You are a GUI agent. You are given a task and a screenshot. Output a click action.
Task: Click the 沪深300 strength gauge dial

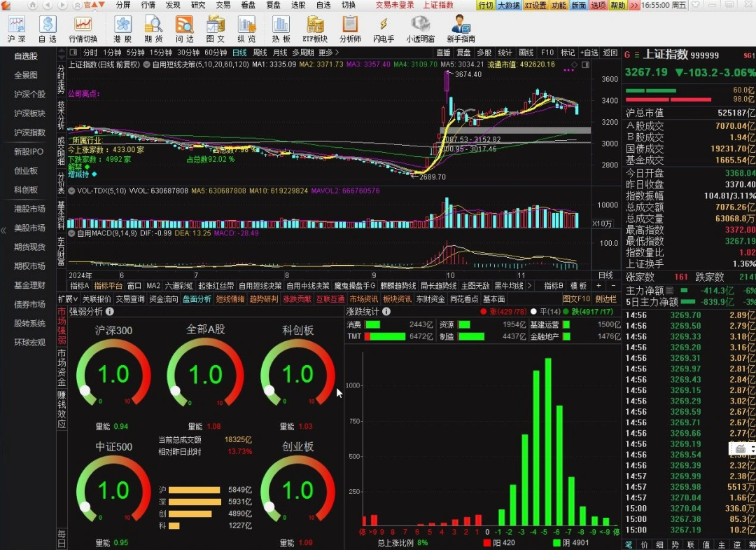pos(113,374)
